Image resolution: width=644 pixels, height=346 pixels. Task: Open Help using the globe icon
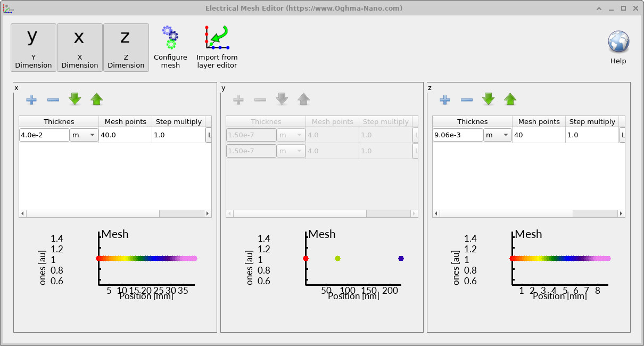(618, 43)
